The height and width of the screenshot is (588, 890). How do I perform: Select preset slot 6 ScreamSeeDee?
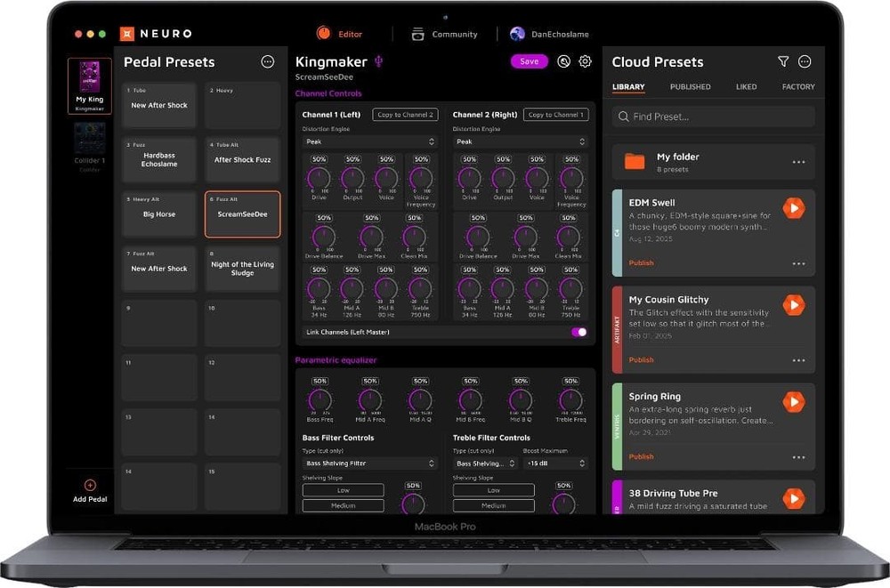[x=242, y=214]
